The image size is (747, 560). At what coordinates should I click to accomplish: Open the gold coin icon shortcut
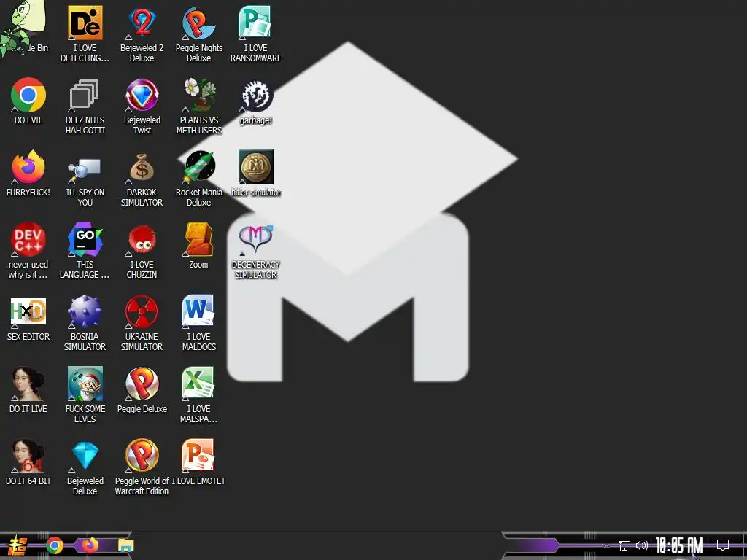click(256, 174)
